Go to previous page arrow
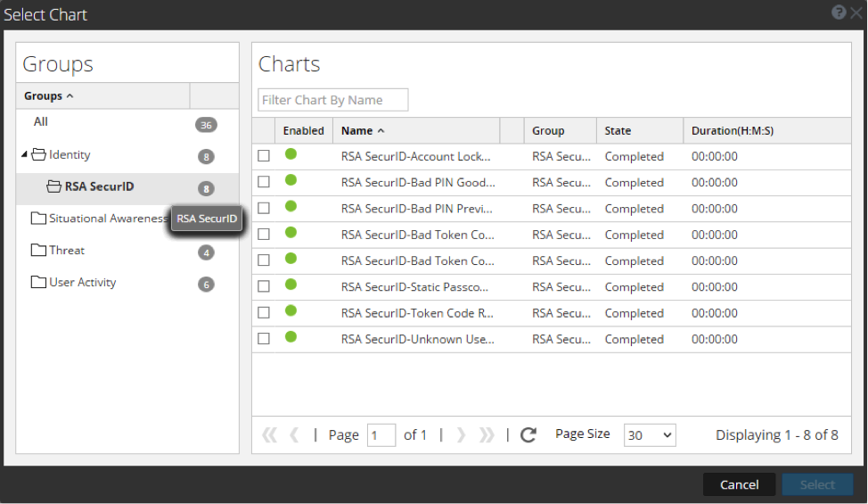The width and height of the screenshot is (868, 504). (x=294, y=434)
